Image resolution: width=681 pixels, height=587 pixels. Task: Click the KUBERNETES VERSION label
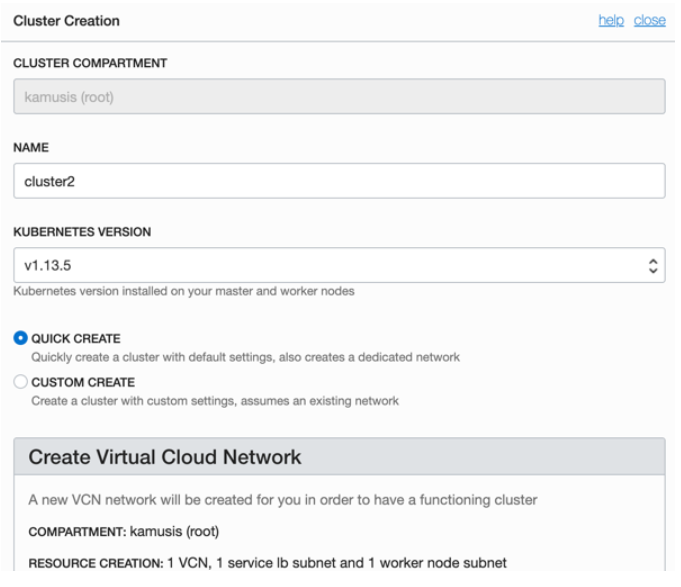[x=82, y=231]
